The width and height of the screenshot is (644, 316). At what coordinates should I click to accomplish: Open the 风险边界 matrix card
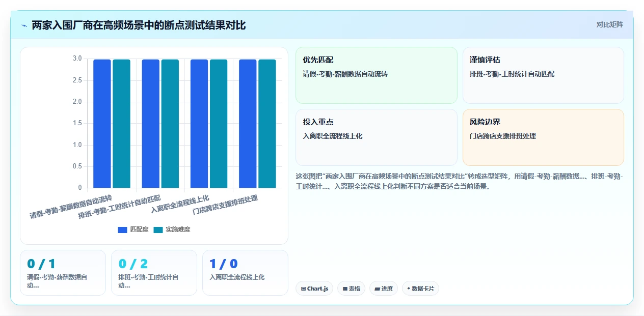pos(543,137)
